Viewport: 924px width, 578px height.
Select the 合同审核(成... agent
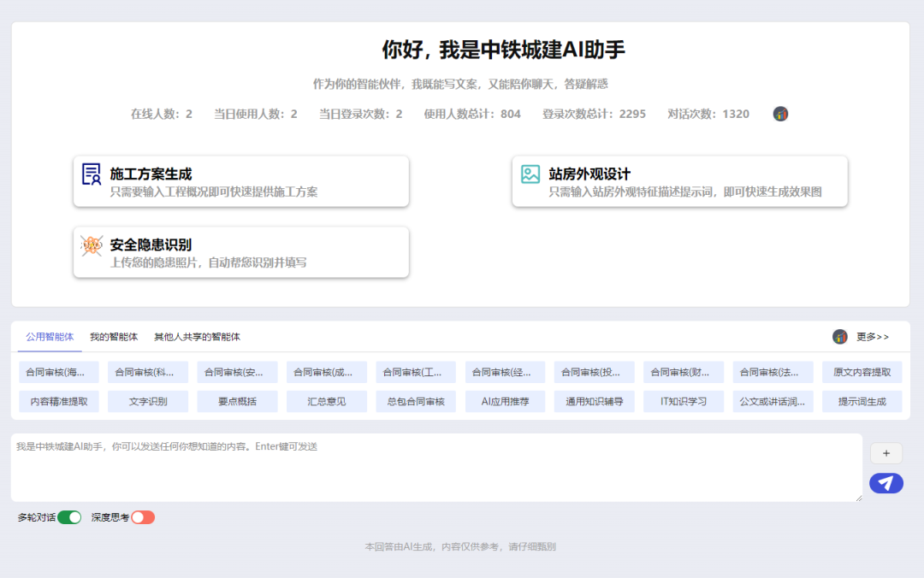coord(327,373)
